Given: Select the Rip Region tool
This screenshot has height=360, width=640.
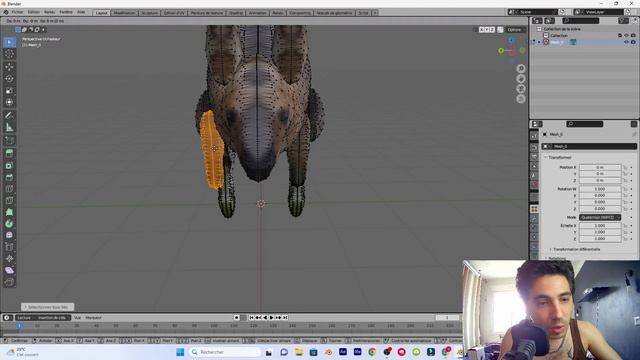Looking at the screenshot, I should [9, 282].
